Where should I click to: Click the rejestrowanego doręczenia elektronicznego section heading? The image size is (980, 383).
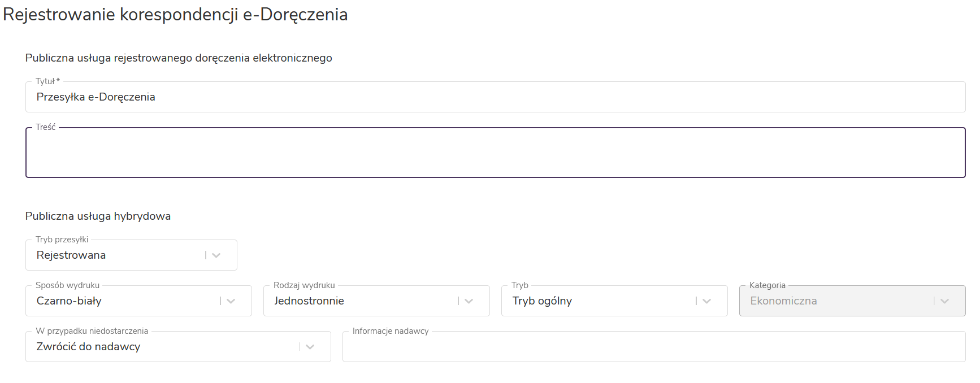coord(179,58)
